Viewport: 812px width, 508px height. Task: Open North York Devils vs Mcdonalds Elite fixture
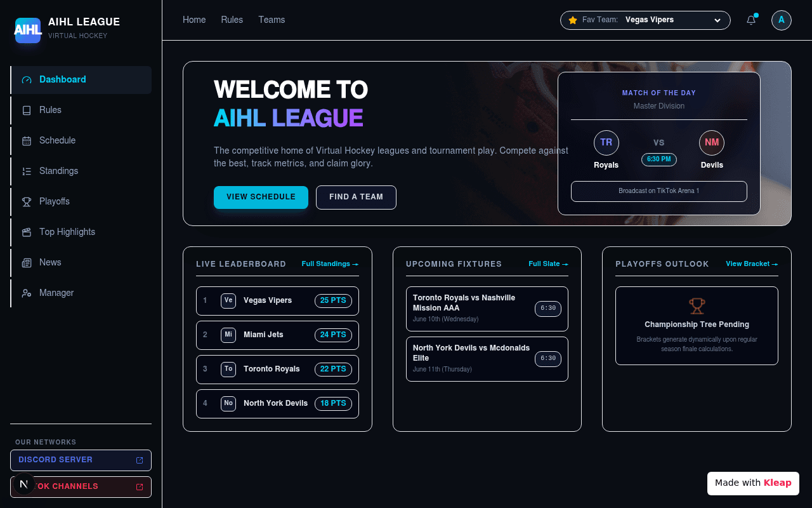click(x=487, y=359)
